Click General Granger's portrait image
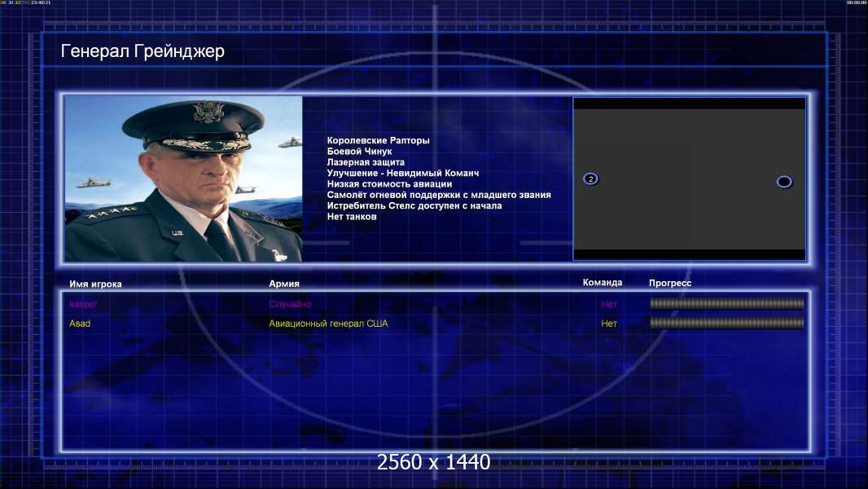The width and height of the screenshot is (868, 489). pyautogui.click(x=183, y=178)
